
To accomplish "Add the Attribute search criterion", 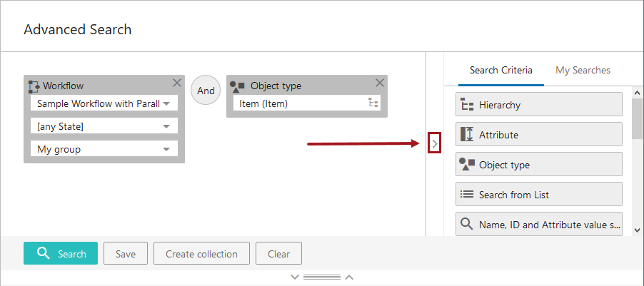I will click(539, 135).
